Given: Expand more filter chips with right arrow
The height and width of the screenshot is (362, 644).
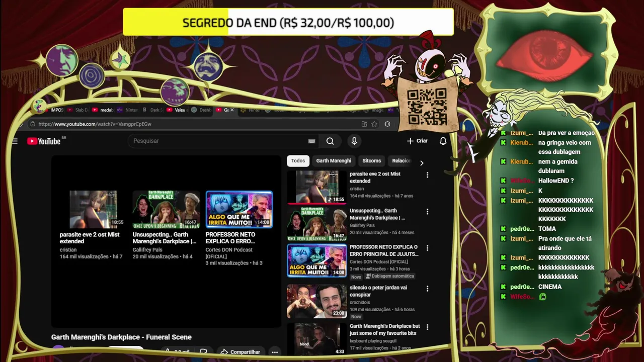Looking at the screenshot, I should click(x=422, y=163).
